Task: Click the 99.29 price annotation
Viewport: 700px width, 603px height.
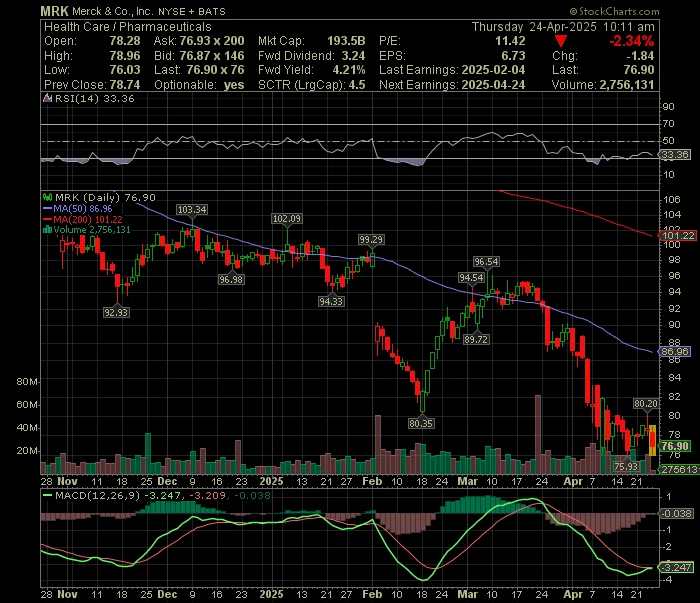Action: click(371, 240)
